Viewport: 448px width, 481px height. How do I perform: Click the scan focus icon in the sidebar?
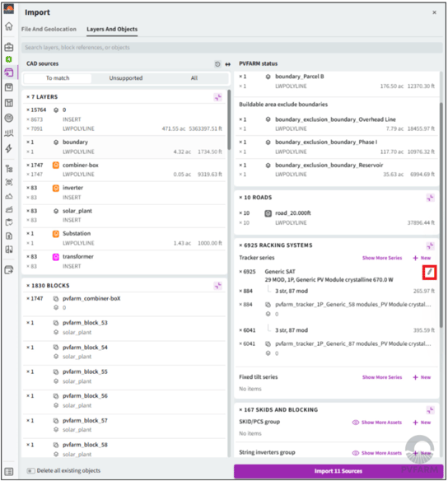(x=9, y=183)
